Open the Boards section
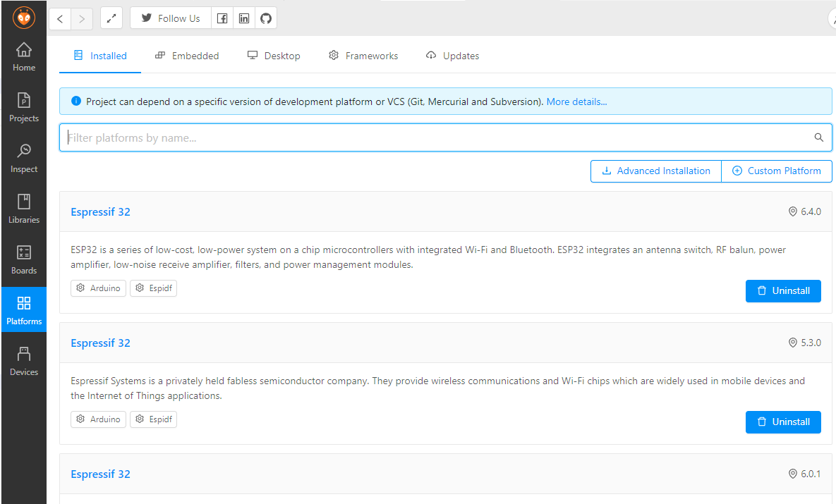Viewport: 836px width, 504px height. click(x=24, y=260)
